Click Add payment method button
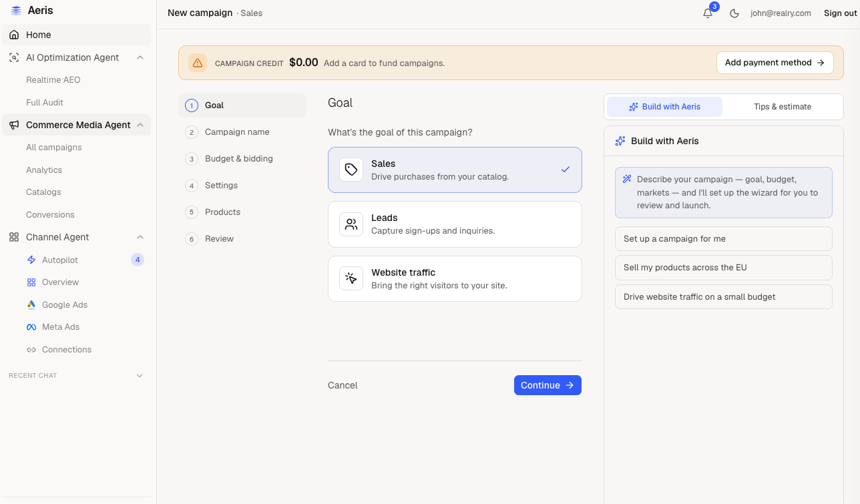The image size is (860, 504). pyautogui.click(x=775, y=63)
